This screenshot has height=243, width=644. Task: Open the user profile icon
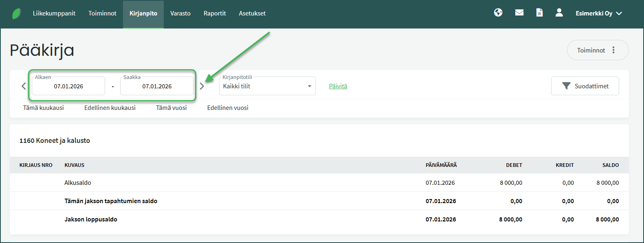559,13
